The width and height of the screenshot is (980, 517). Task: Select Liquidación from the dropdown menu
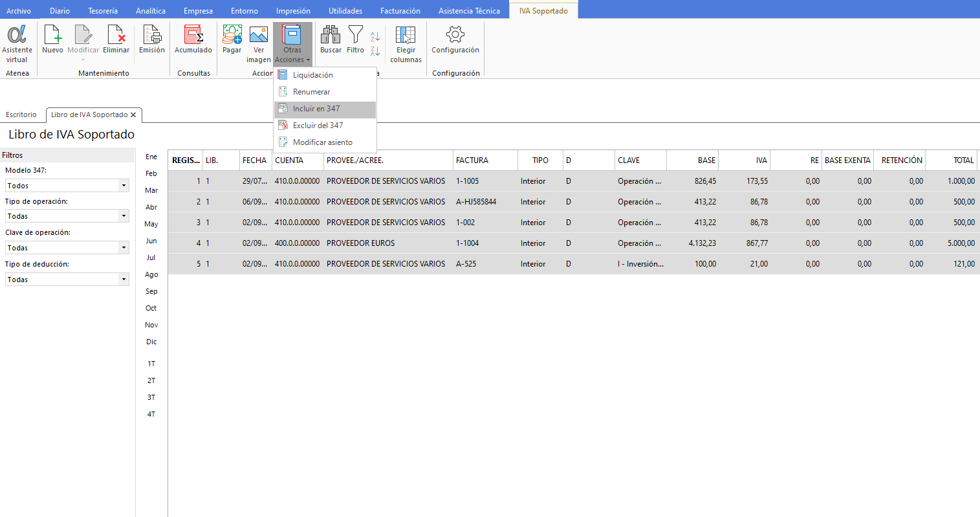[325, 75]
